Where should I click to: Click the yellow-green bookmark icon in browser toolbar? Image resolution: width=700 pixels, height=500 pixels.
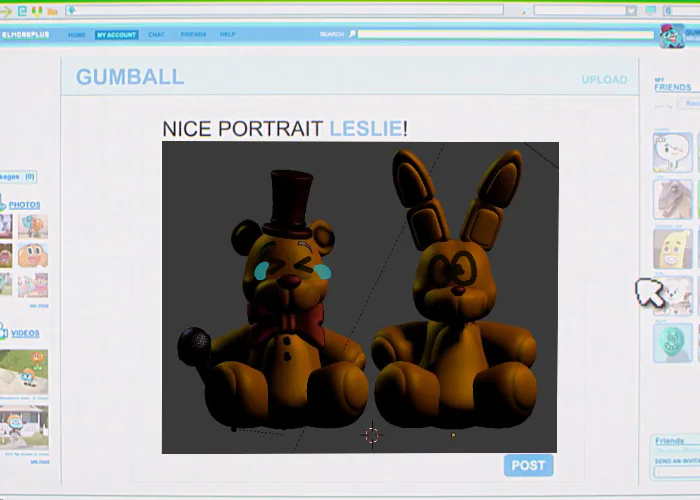[37, 11]
